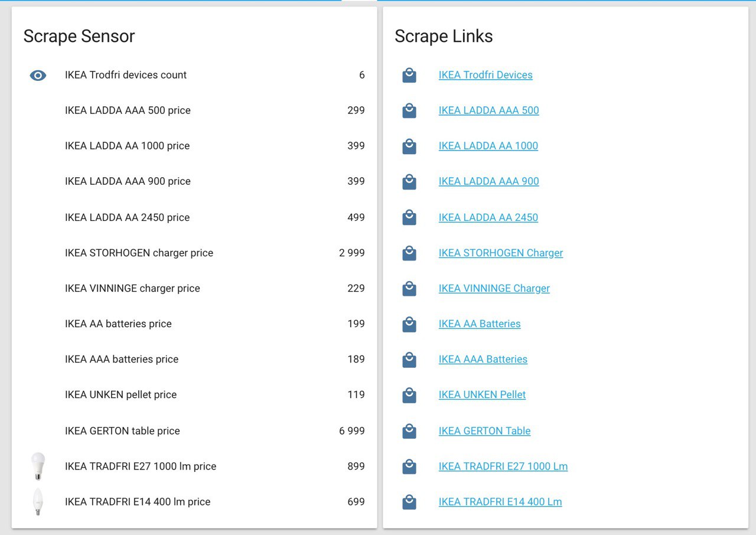Click the eye icon beside Trodfri devices count
Image resolution: width=756 pixels, height=535 pixels.
pyautogui.click(x=38, y=75)
